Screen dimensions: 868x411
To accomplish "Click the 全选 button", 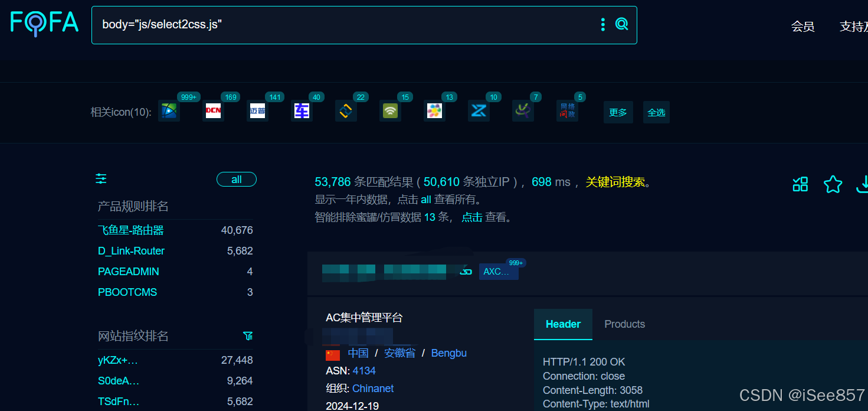I will click(656, 112).
